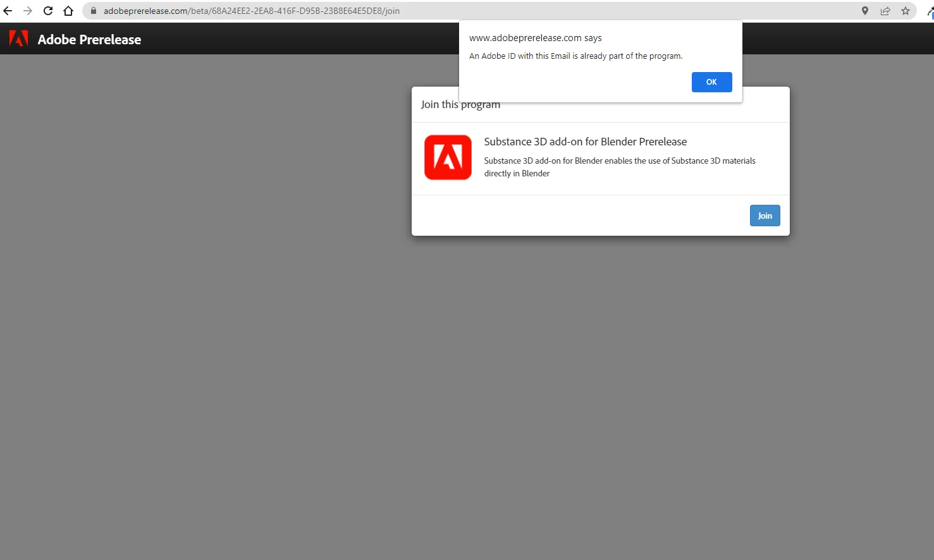Share this page using the share icon
This screenshot has width=934, height=560.
coord(885,11)
